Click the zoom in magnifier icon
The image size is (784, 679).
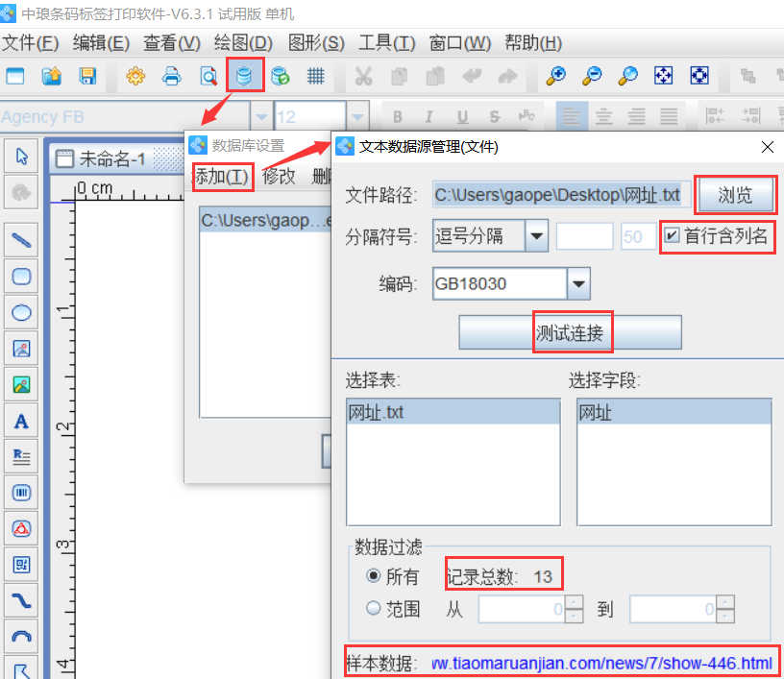tap(555, 76)
